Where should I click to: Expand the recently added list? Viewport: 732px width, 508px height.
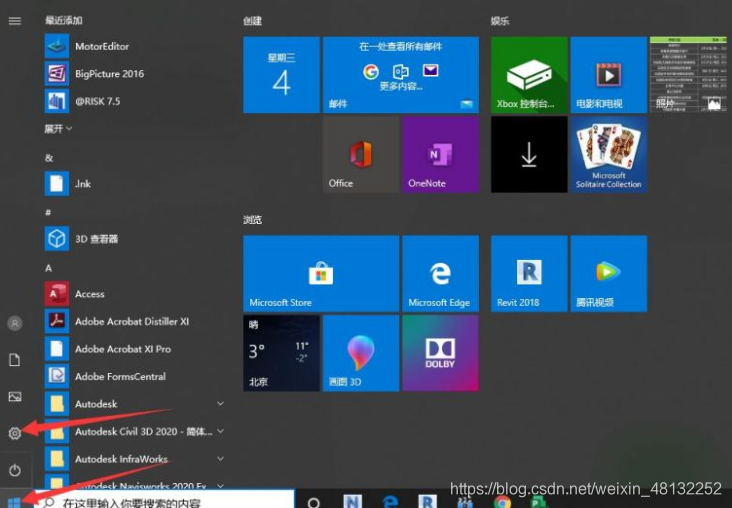[58, 128]
